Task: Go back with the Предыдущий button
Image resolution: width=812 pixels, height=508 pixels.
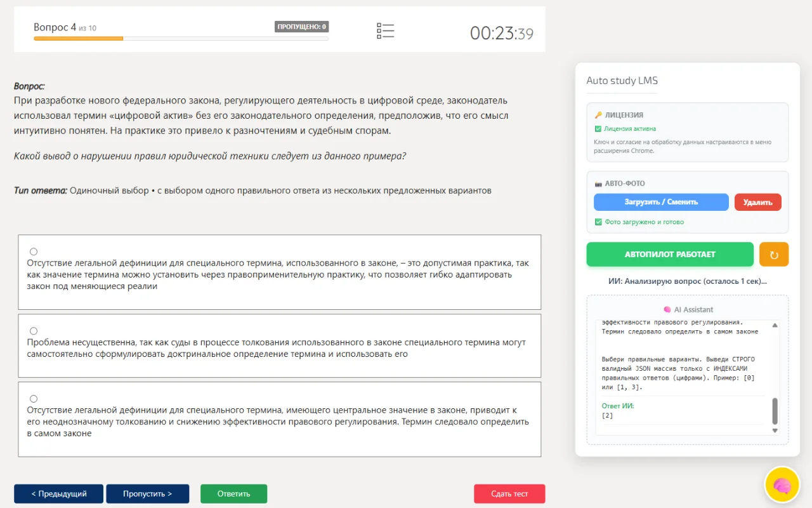Action: [x=58, y=493]
